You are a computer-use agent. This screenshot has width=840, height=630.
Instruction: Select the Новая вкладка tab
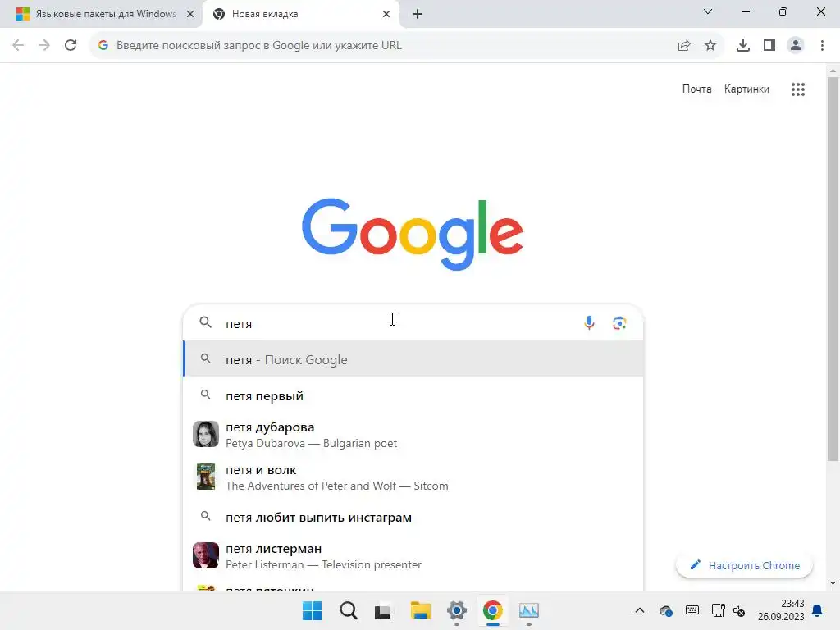click(x=300, y=14)
